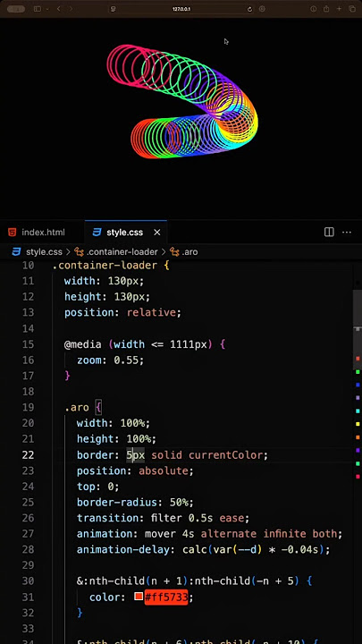The height and width of the screenshot is (644, 362).
Task: Click 'position: relative;' line
Action: [x=122, y=312]
